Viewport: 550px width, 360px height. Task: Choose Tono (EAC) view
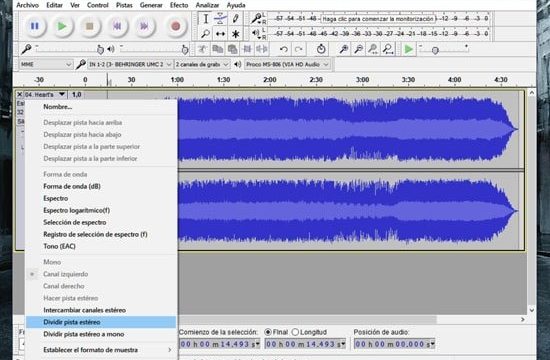[100, 246]
